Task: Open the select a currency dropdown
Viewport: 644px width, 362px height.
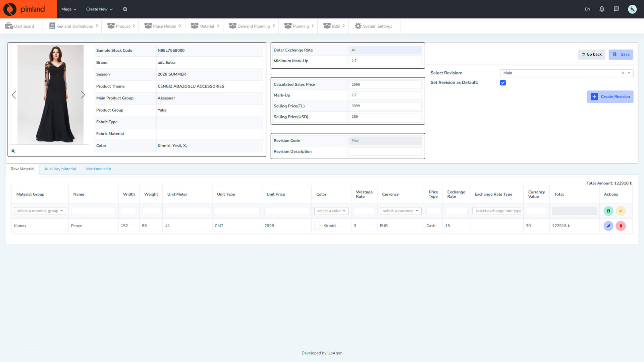Action: [x=400, y=211]
